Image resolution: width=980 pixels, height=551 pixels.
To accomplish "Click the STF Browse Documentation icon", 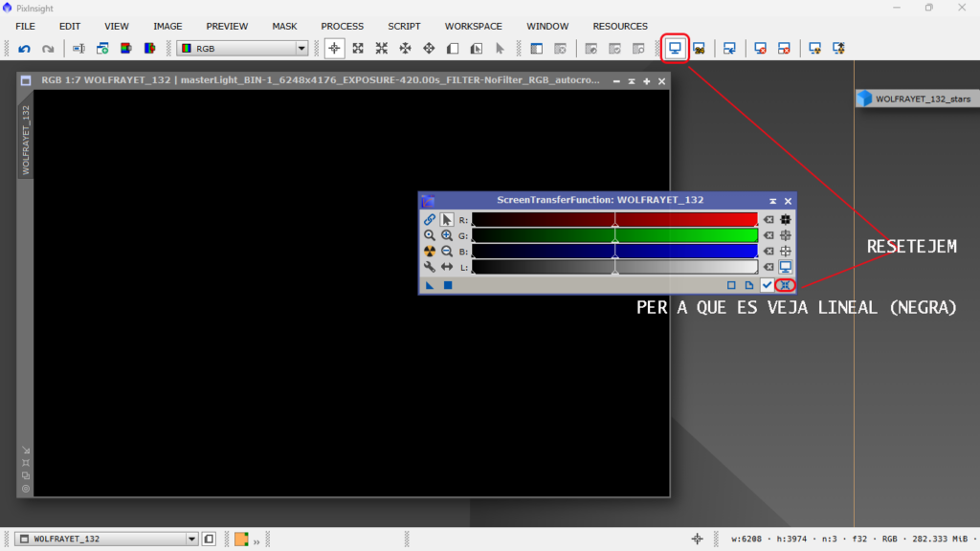I will pos(748,285).
